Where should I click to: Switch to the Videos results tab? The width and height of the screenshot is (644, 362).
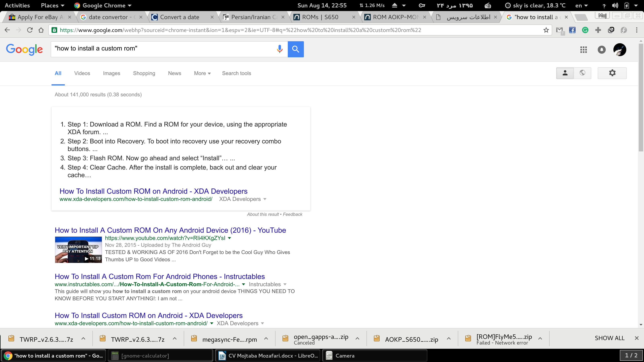(x=82, y=73)
